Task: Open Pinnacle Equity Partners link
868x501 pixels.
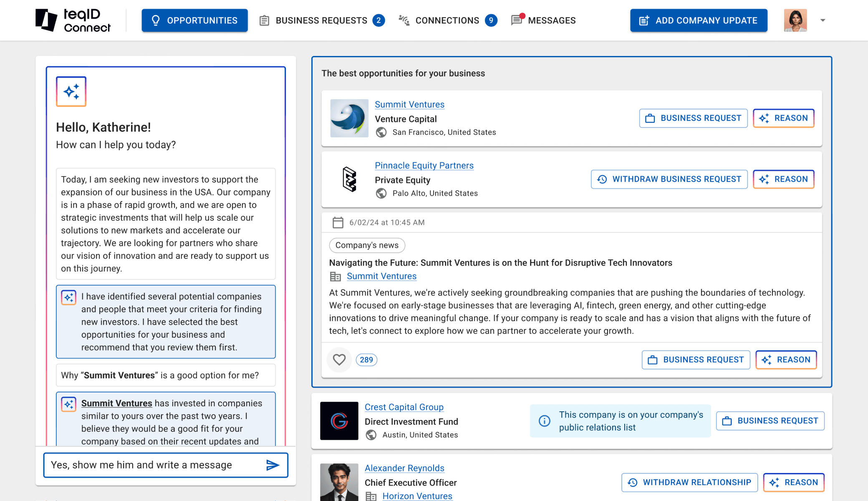Action: [424, 165]
